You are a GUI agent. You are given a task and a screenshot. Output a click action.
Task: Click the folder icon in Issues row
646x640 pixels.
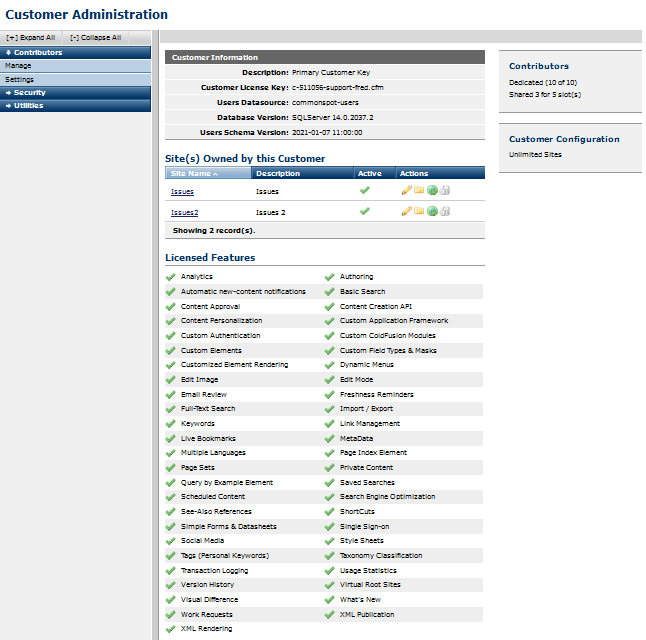(419, 190)
